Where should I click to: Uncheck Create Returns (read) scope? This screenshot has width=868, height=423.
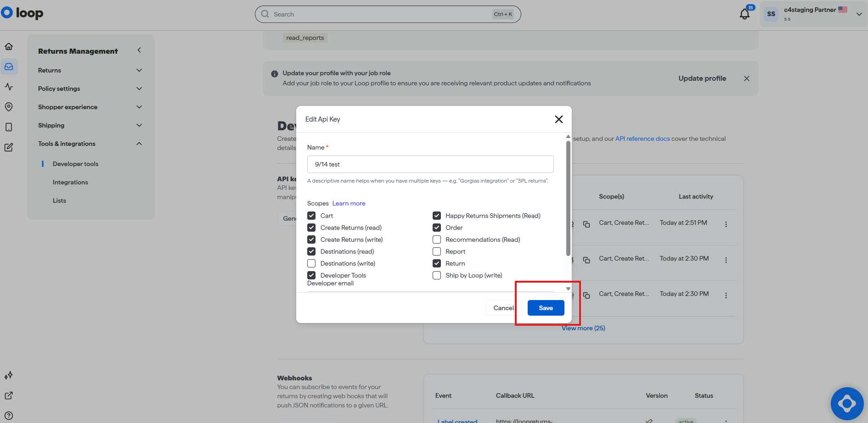click(311, 228)
